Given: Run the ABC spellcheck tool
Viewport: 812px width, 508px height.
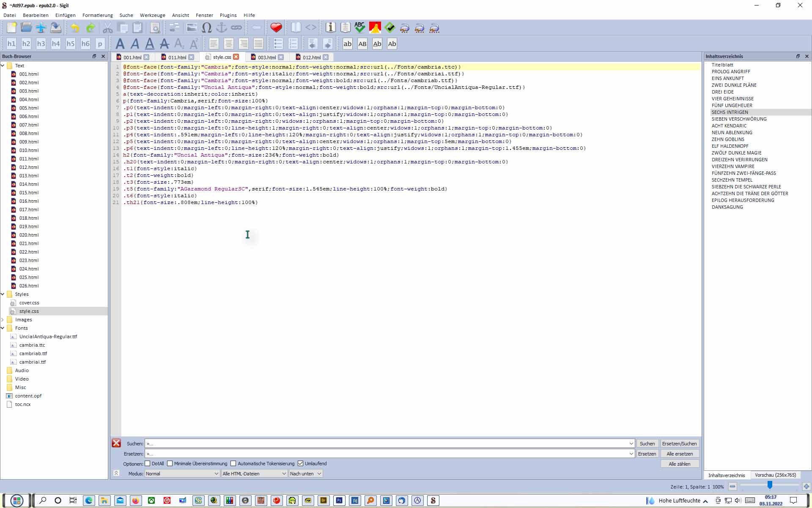Looking at the screenshot, I should [x=359, y=28].
